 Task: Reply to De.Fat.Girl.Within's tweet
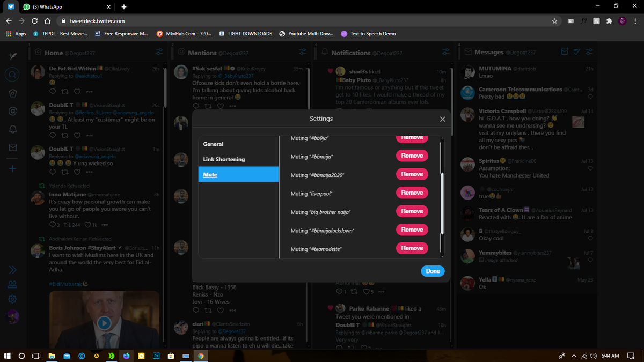pyautogui.click(x=53, y=92)
